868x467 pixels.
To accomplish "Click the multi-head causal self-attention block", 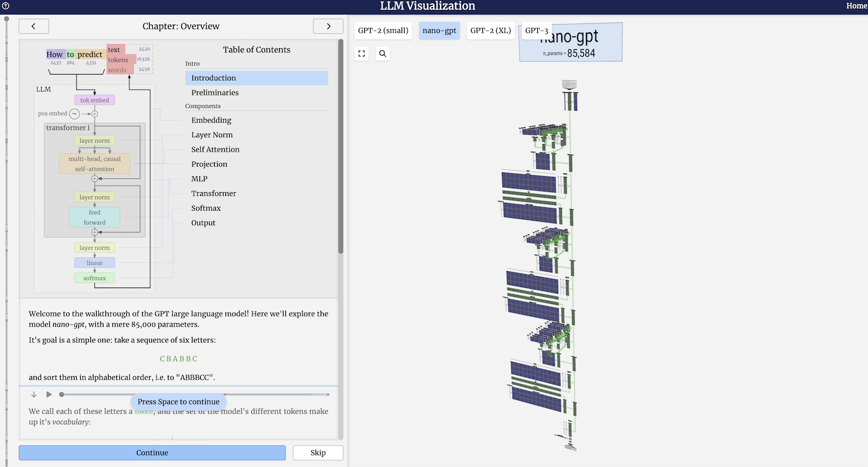I will point(95,164).
